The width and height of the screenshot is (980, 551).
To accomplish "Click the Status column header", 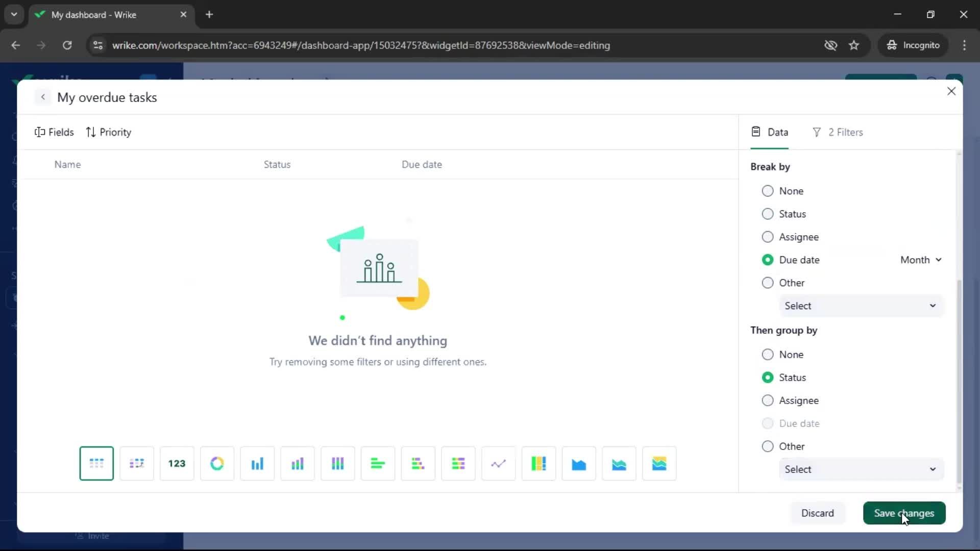I will (x=277, y=164).
